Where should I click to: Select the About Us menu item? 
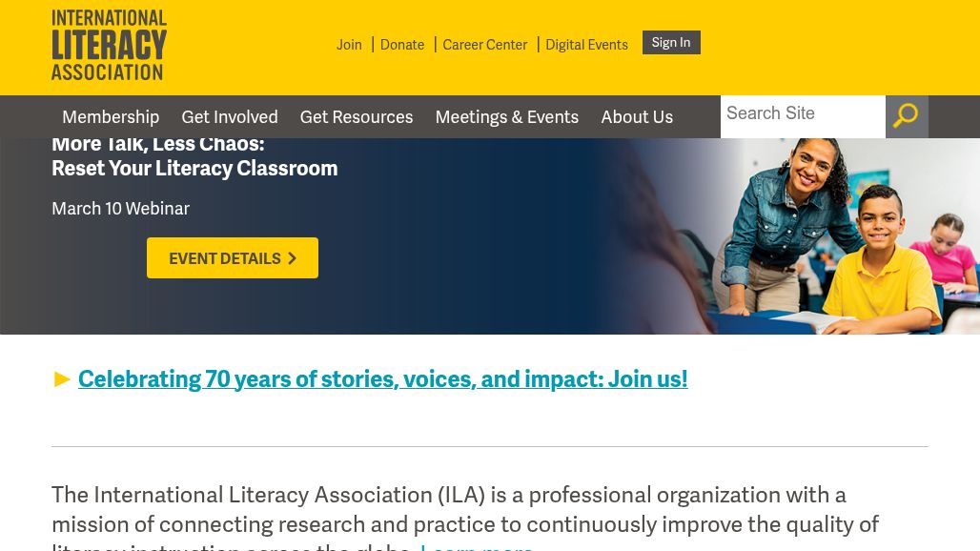point(637,117)
